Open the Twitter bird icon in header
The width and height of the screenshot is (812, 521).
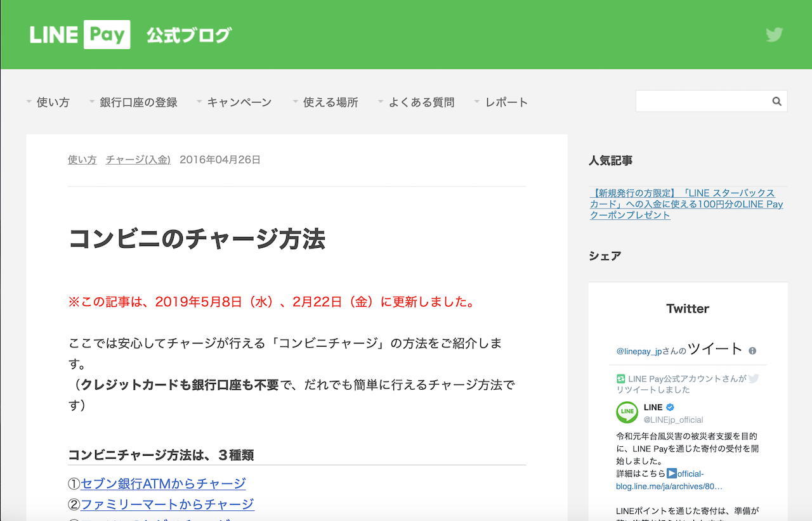point(774,35)
